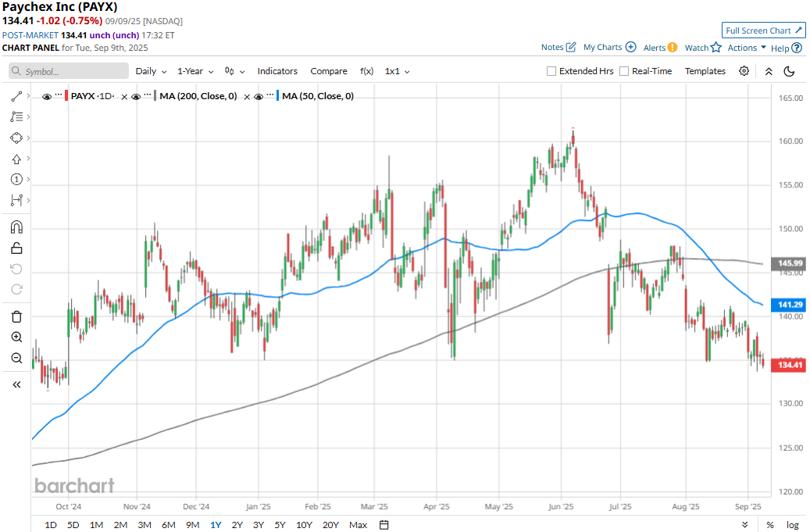This screenshot has height=532, width=810.
Task: Click the Symbol search field
Action: click(x=69, y=71)
